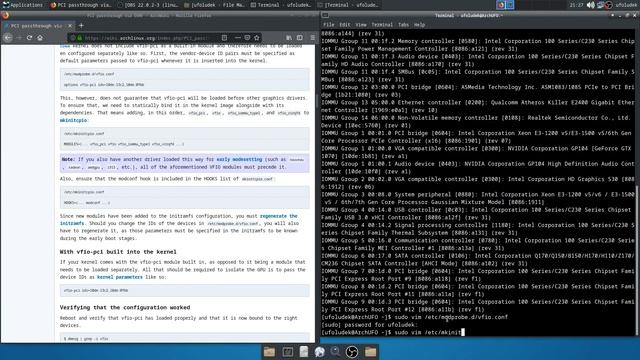This screenshot has width=640, height=360.
Task: Open the terminal File menu
Action: point(329,24)
